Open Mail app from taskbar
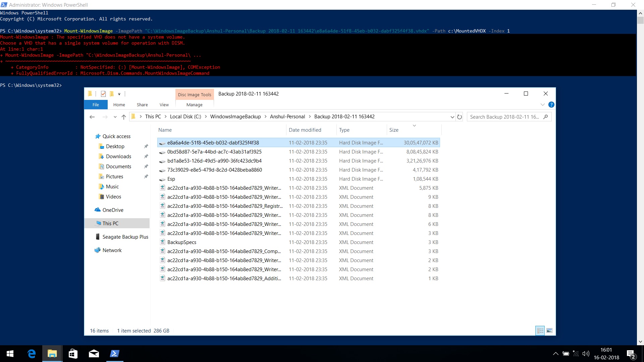This screenshot has height=362, width=644. click(94, 354)
